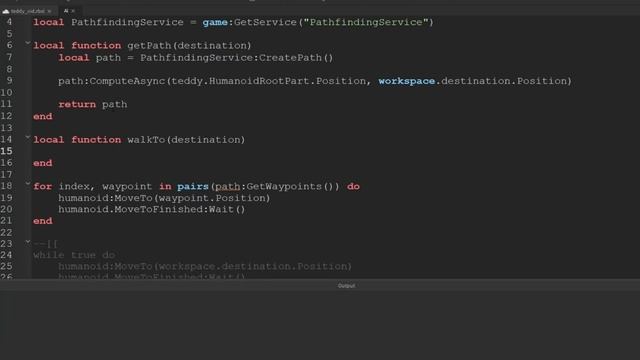Switch to the AI script tab
Image resolution: width=640 pixels, height=360 pixels.
pos(66,11)
